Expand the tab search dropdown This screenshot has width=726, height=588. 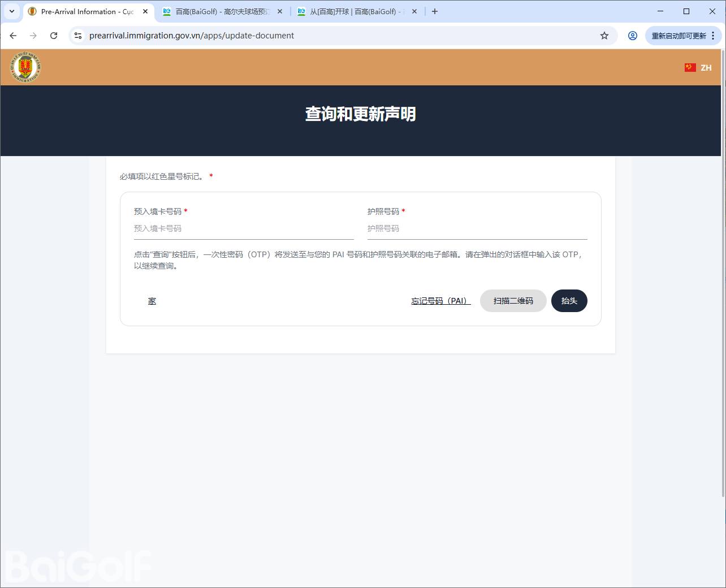click(11, 11)
